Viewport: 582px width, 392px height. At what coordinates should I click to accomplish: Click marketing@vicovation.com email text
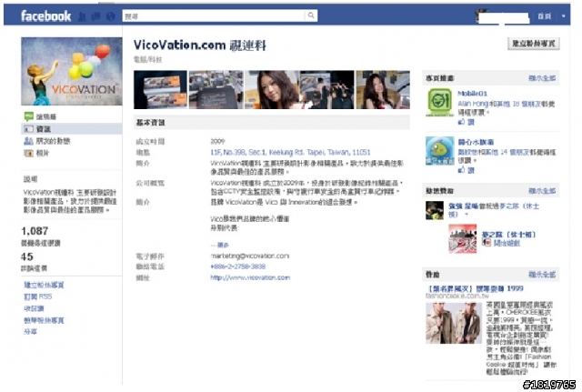click(250, 256)
